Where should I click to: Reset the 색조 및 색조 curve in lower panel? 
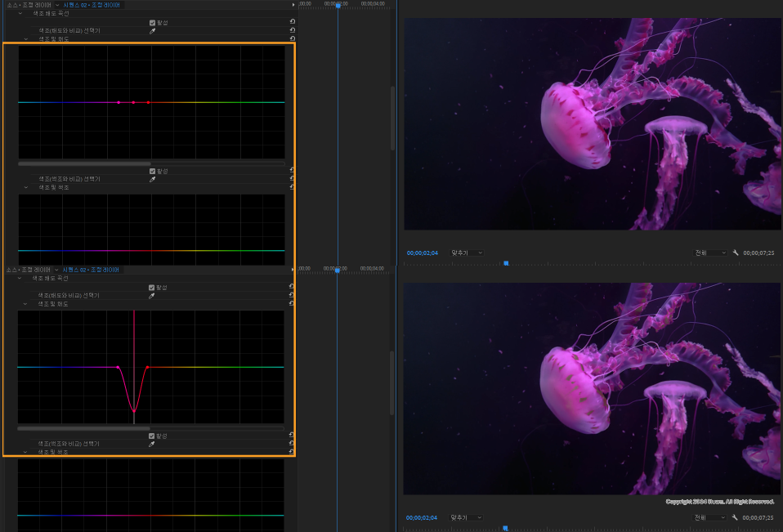coord(292,452)
